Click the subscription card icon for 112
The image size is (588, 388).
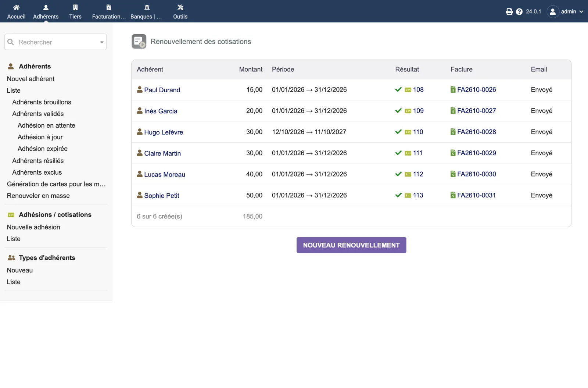pyautogui.click(x=408, y=174)
